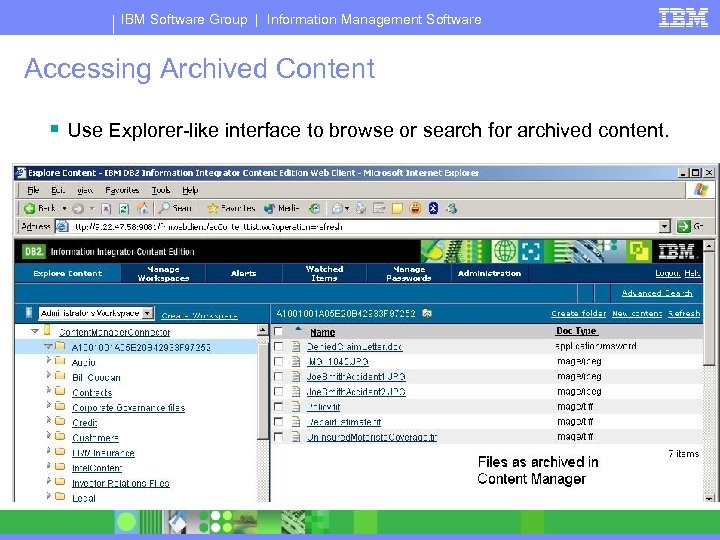720x540 pixels.
Task: Select the JoeSmithAccident1.JPG checkbox
Action: click(278, 377)
